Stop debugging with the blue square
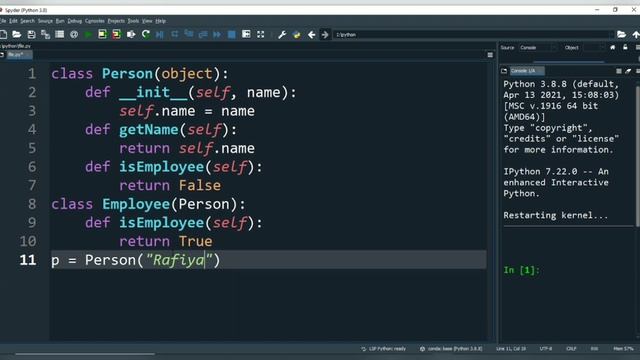 tap(231, 35)
